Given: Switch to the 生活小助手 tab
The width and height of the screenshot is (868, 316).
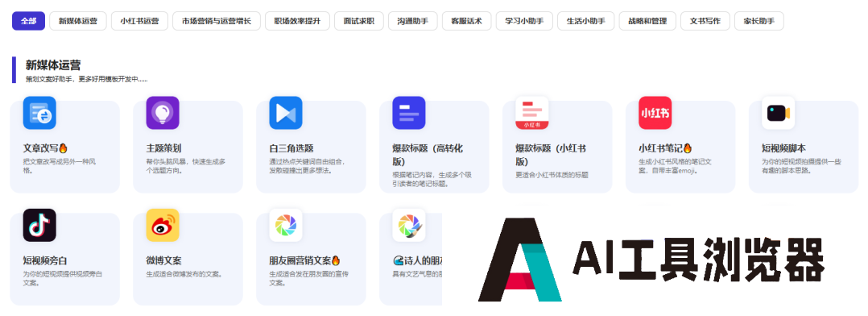Looking at the screenshot, I should (x=585, y=21).
